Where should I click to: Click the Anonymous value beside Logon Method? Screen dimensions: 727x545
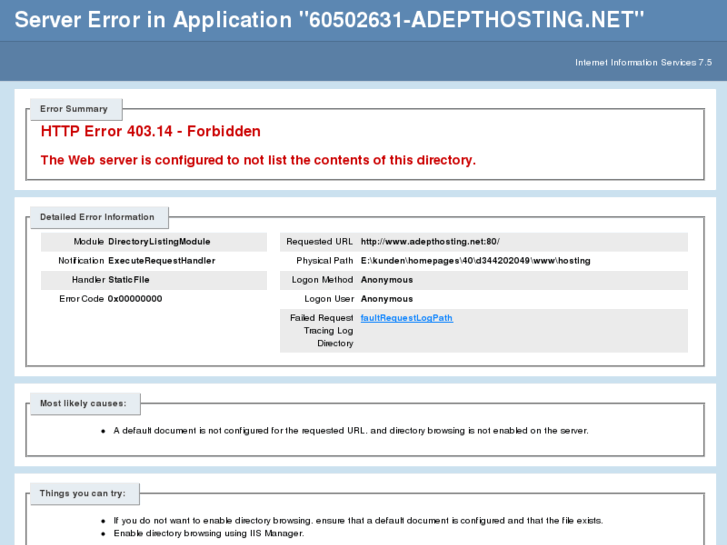click(x=387, y=280)
